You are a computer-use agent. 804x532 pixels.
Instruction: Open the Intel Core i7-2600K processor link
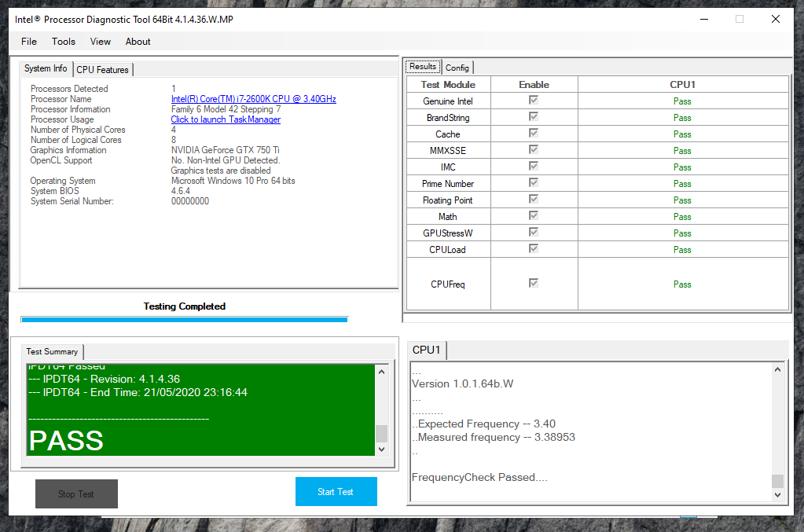click(254, 99)
